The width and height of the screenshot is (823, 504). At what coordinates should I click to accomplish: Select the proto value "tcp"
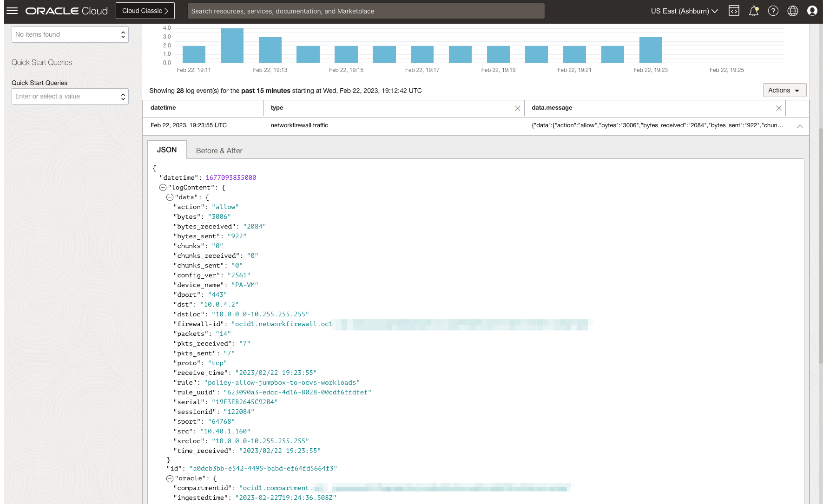click(217, 363)
